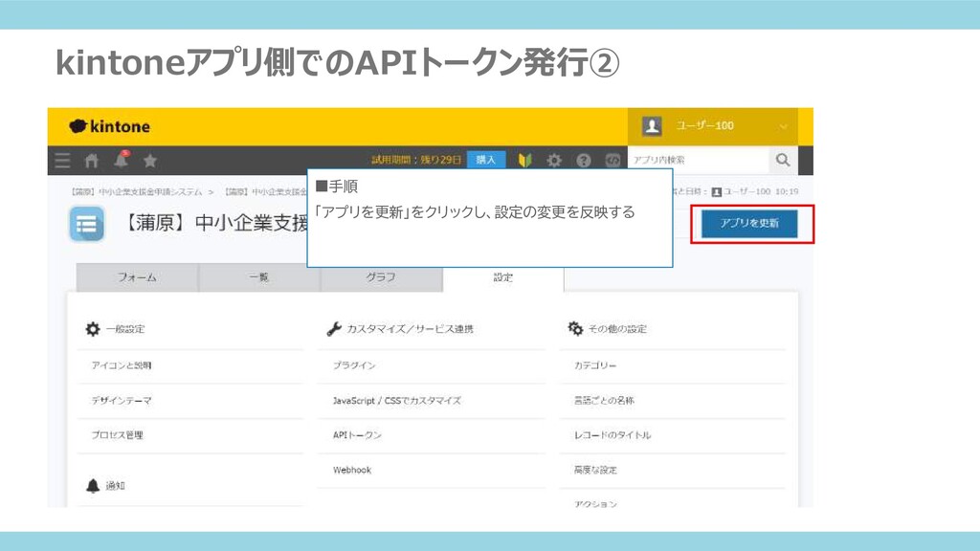The height and width of the screenshot is (551, 980).
Task: Open the beginner guide leaf icon
Action: [525, 160]
